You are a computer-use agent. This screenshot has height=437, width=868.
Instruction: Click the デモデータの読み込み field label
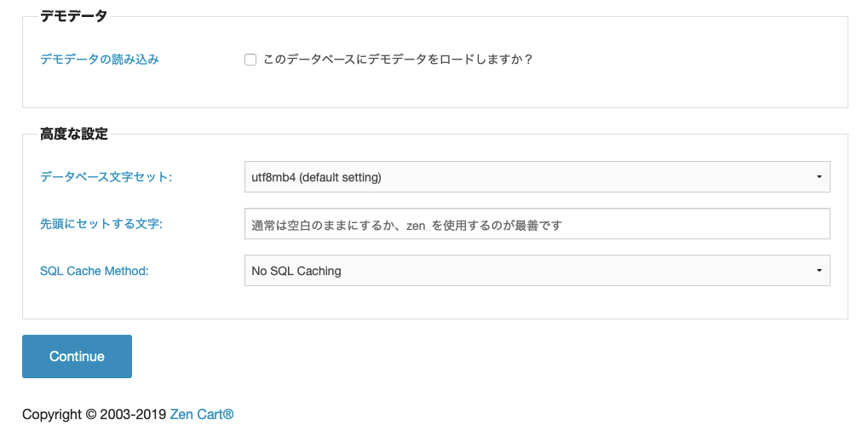[100, 60]
